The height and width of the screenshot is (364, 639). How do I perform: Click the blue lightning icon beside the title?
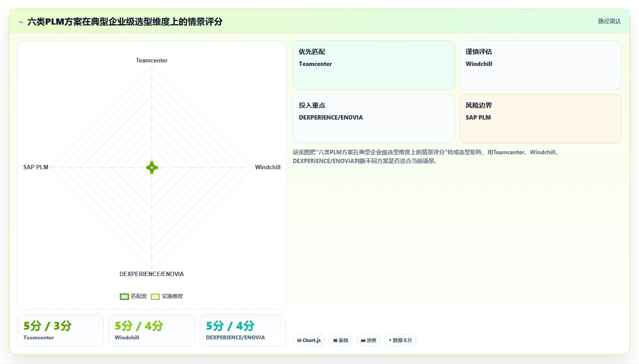coord(21,22)
